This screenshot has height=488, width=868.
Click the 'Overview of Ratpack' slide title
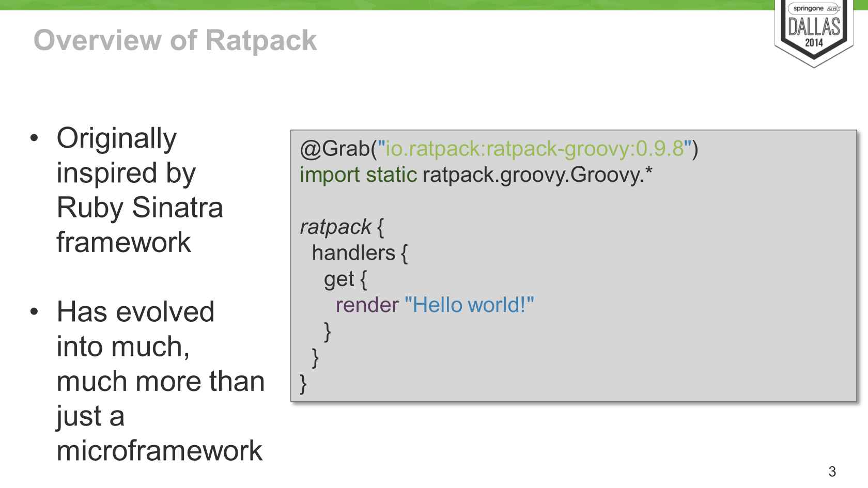(174, 40)
